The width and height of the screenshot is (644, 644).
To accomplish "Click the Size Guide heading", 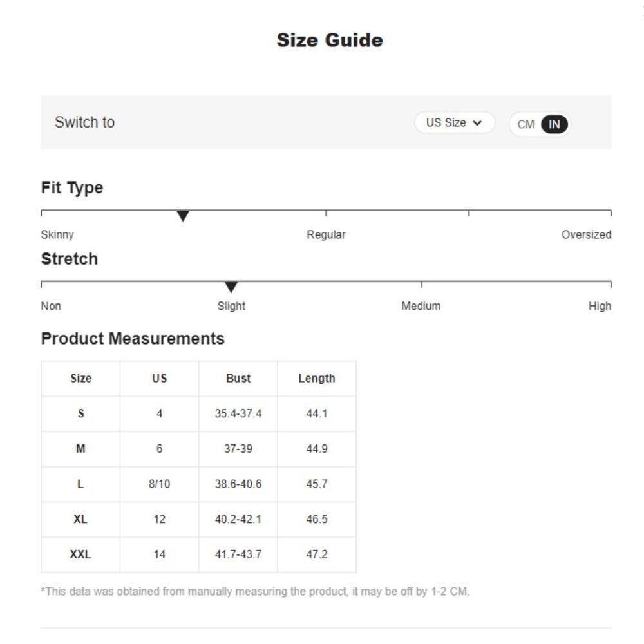I will 330,40.
